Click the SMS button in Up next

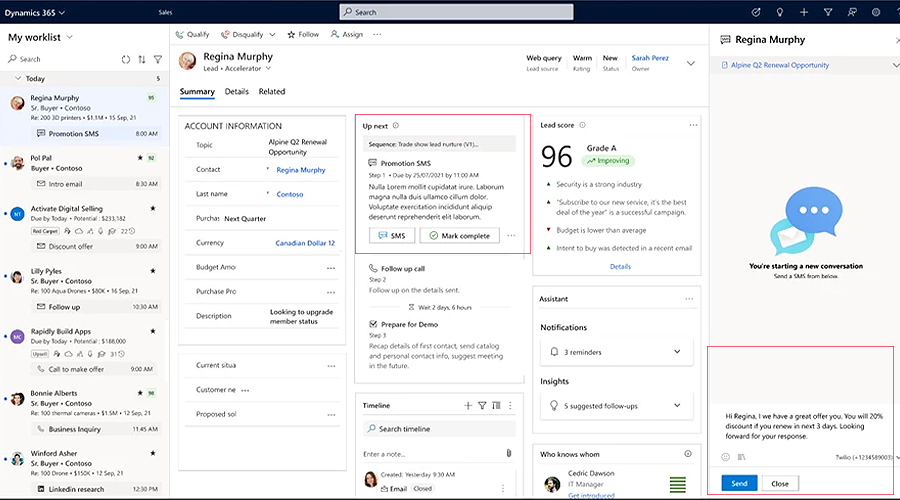click(x=392, y=235)
